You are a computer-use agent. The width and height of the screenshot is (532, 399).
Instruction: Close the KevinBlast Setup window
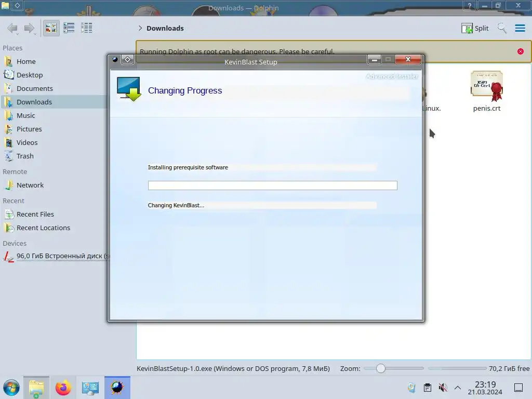pyautogui.click(x=408, y=59)
